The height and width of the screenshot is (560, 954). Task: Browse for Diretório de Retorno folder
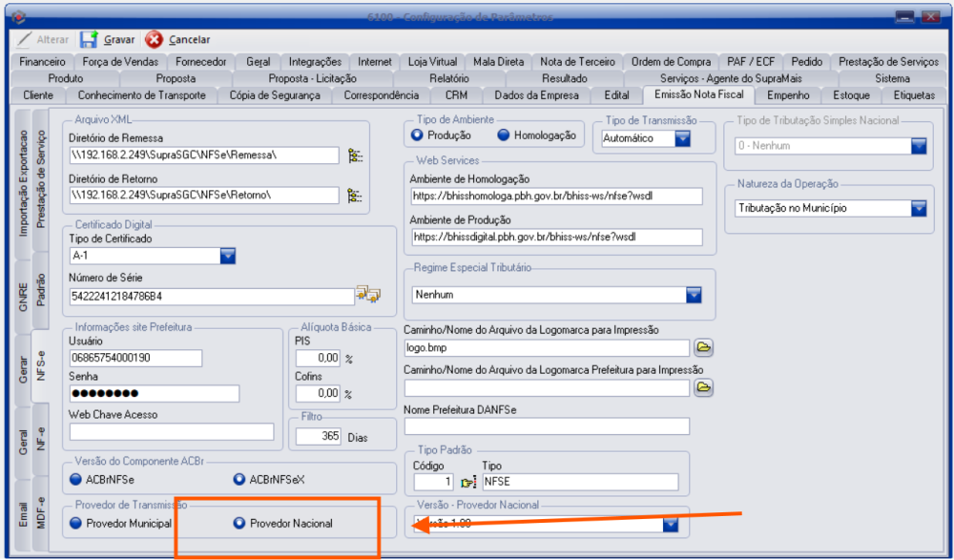click(355, 196)
